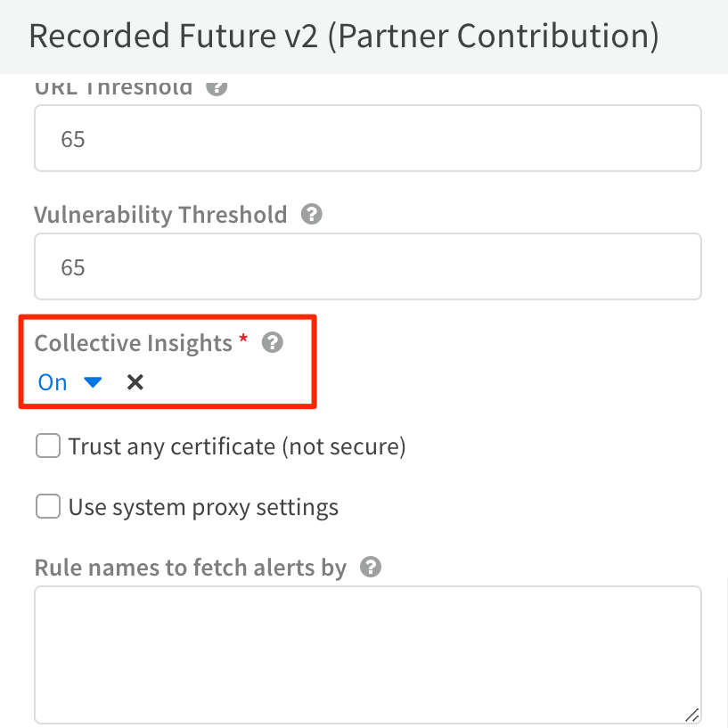
Task: Click the 'Rule names to fetch alerts by' label
Action: [x=190, y=568]
